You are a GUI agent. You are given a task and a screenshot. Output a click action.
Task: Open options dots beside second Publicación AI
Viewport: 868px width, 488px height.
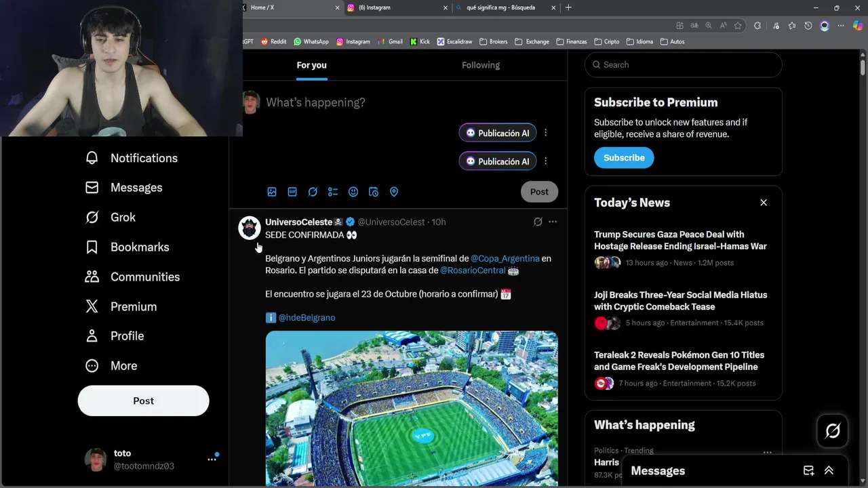click(546, 161)
